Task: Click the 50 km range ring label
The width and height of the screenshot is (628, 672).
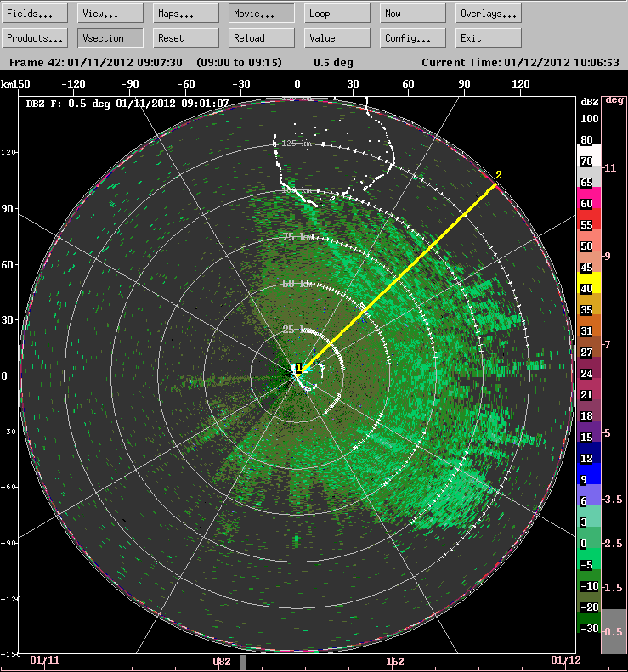Action: 297,283
